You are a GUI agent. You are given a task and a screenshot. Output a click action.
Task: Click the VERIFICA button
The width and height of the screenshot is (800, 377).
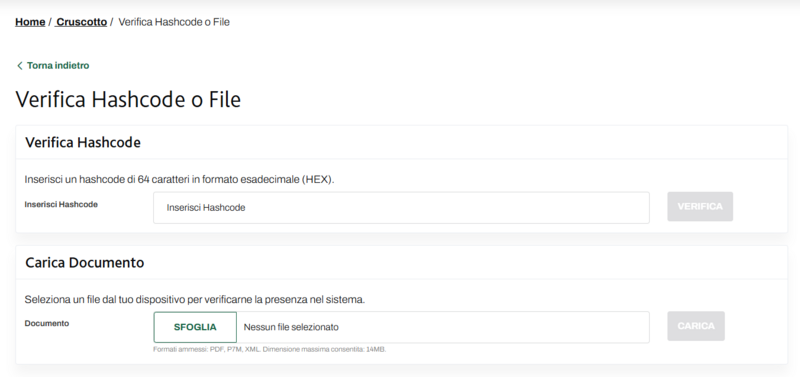tap(700, 207)
